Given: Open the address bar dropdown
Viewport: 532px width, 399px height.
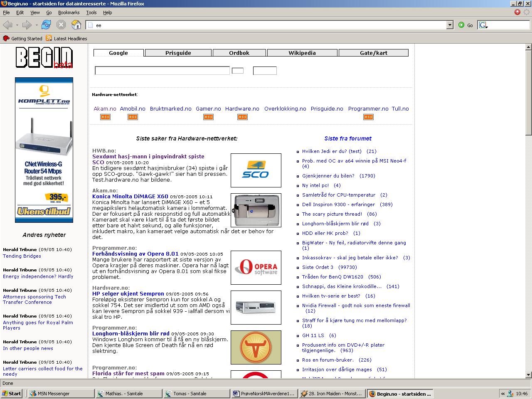Looking at the screenshot, I should coord(450,25).
